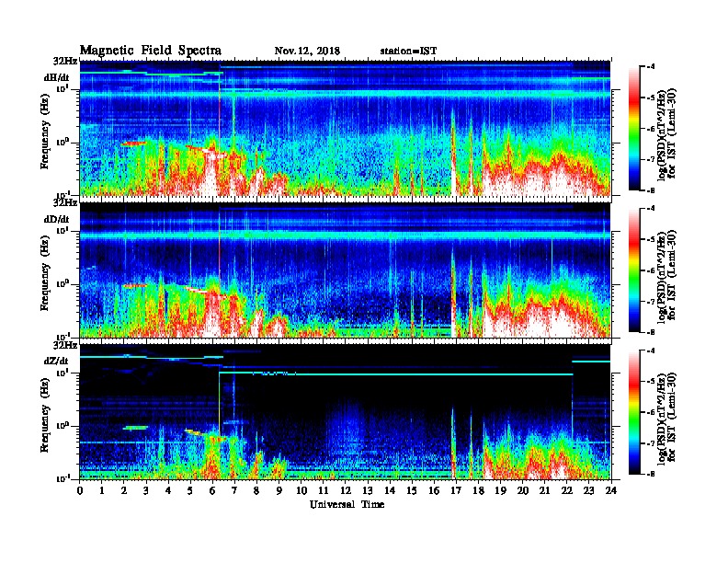The height and width of the screenshot is (563, 728).
Task: Click the color bar beside the dZ/dt panel
Action: [x=634, y=412]
